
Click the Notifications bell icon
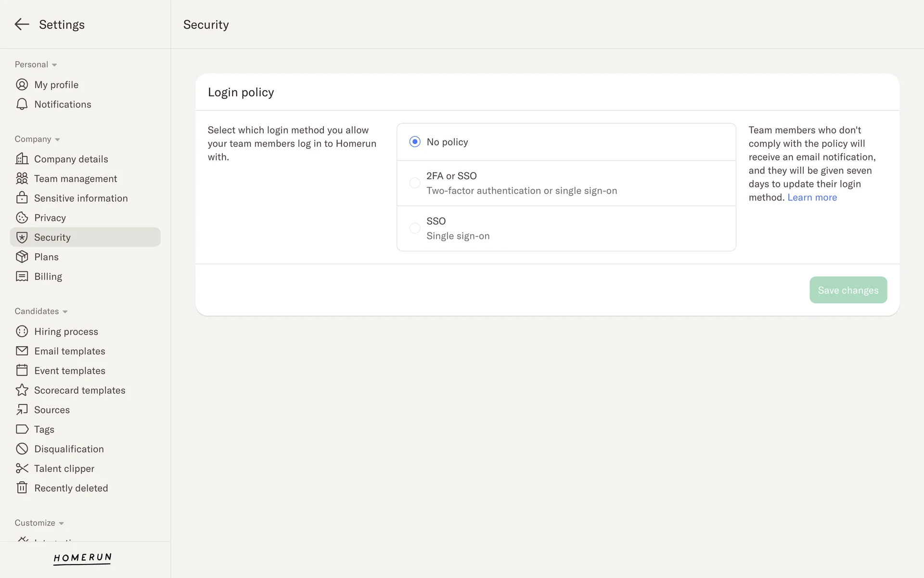pyautogui.click(x=22, y=105)
